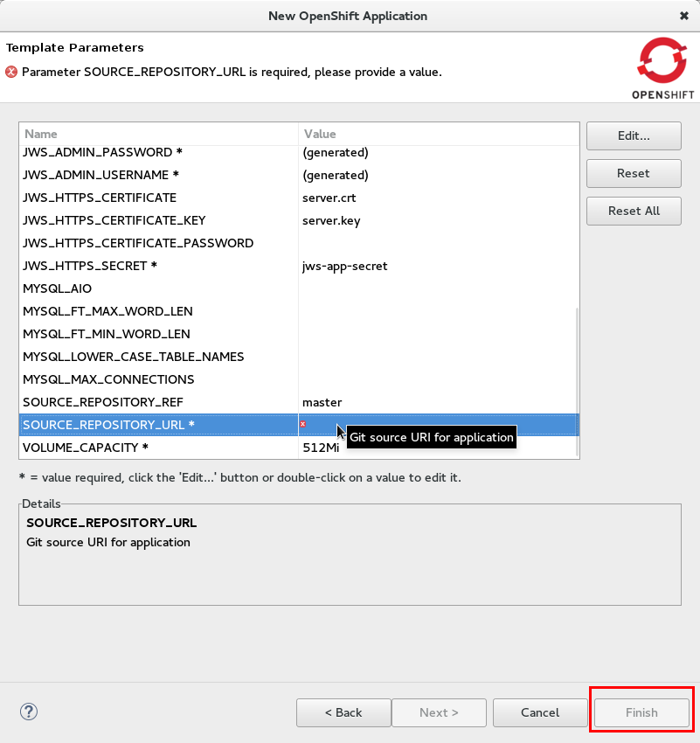Select the SOURCE_REPOSITORY_REF row
Image resolution: width=700 pixels, height=743 pixels.
tap(299, 403)
